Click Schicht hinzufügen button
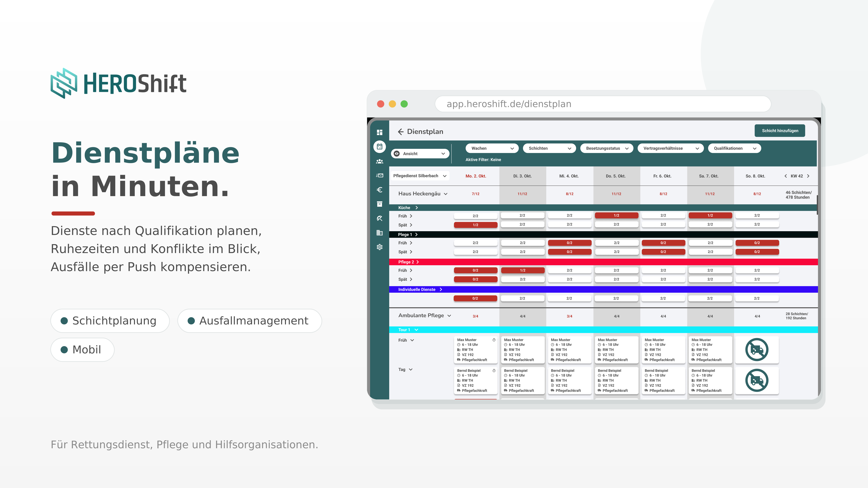Image resolution: width=868 pixels, height=488 pixels. 780,131
